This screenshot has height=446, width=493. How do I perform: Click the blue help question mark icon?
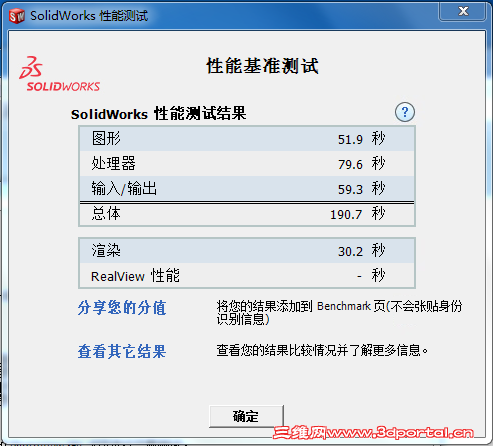pos(405,112)
